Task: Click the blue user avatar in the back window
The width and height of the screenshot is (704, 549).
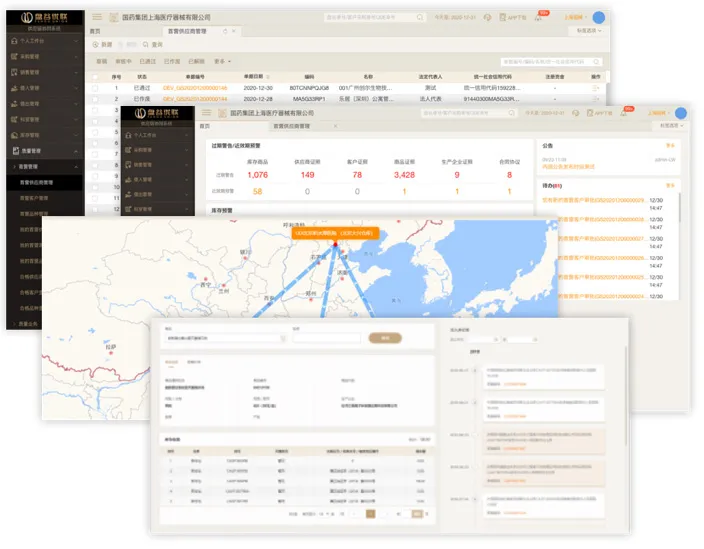Action: (598, 18)
